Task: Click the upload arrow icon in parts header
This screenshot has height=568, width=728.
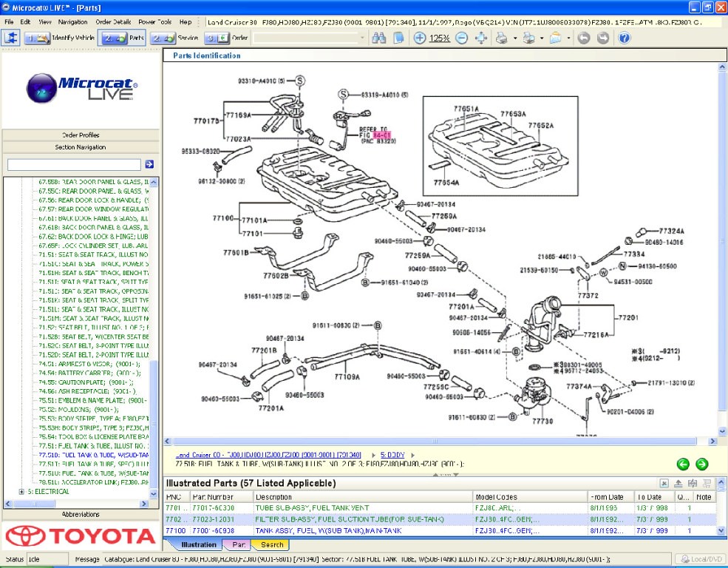Action: click(678, 484)
